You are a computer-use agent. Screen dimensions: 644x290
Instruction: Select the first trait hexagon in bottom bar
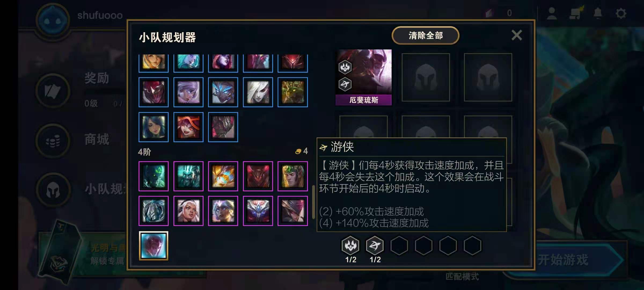(x=350, y=245)
